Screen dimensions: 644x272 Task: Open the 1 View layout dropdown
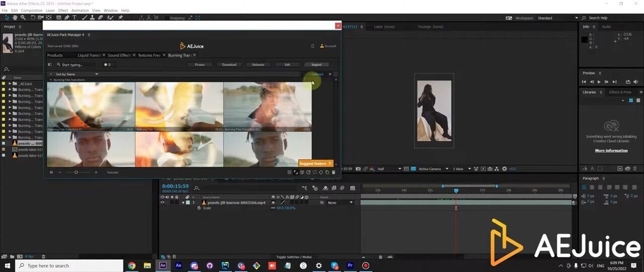pos(461,169)
